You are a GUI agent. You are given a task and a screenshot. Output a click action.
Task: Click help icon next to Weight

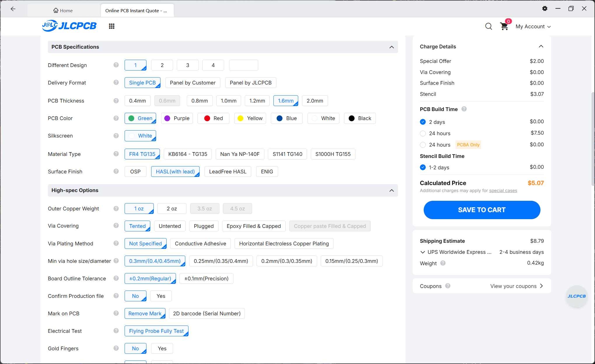click(443, 263)
